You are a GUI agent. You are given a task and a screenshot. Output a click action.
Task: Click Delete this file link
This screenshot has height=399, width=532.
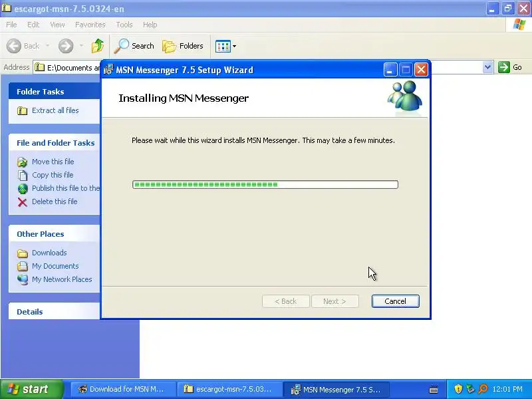[55, 201]
